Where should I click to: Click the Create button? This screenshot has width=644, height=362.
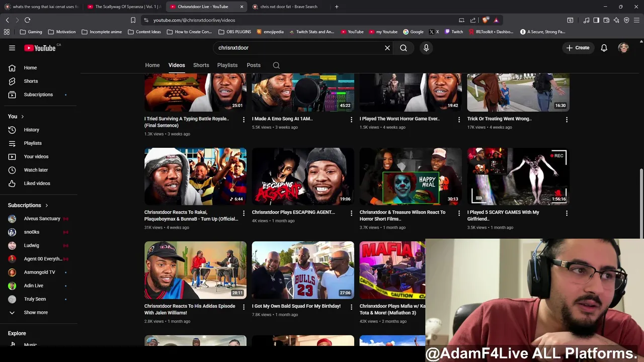click(x=578, y=48)
